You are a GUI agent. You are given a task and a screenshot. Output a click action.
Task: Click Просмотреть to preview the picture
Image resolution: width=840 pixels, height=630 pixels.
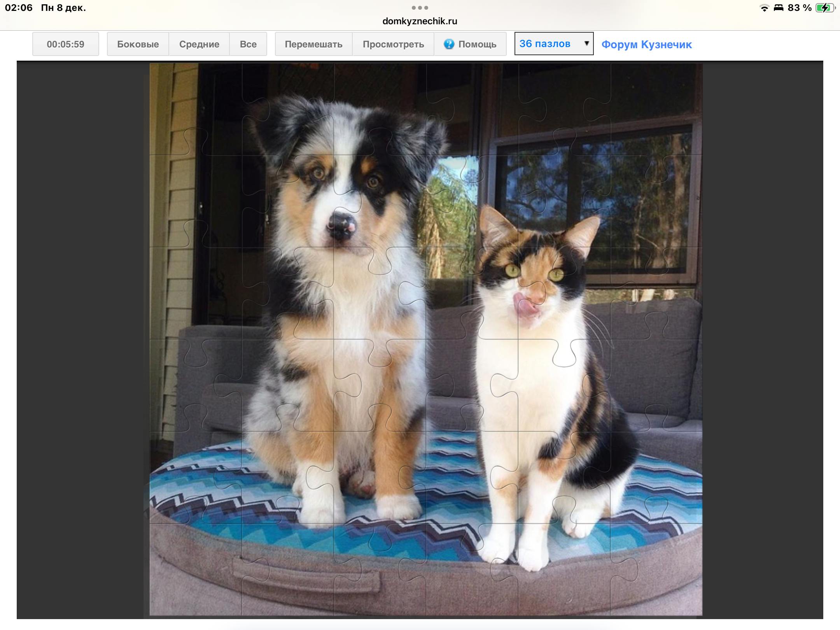(x=393, y=44)
